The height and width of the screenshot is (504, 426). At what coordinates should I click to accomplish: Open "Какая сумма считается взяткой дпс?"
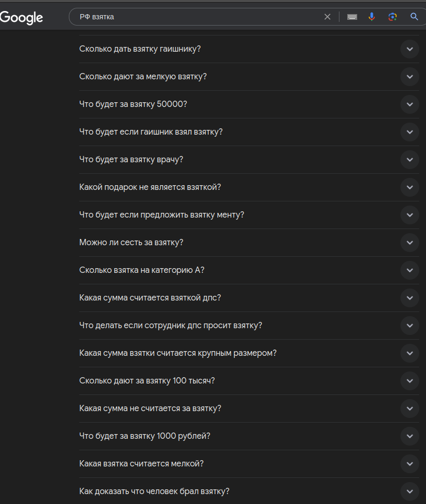pyautogui.click(x=150, y=298)
